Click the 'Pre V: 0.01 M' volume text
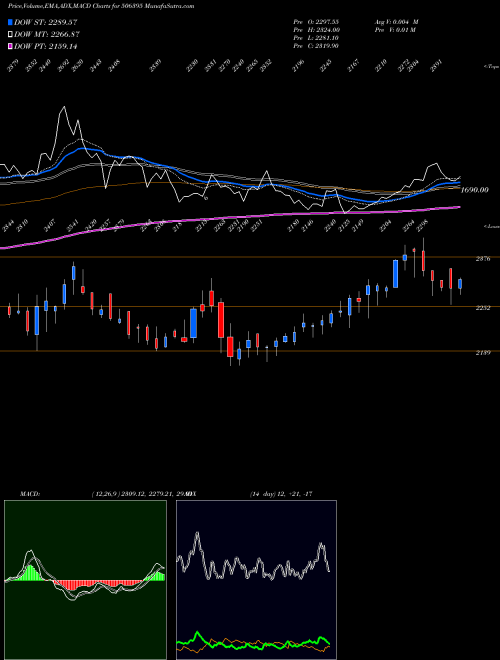Viewport: 500px width, 660px height. point(395,30)
